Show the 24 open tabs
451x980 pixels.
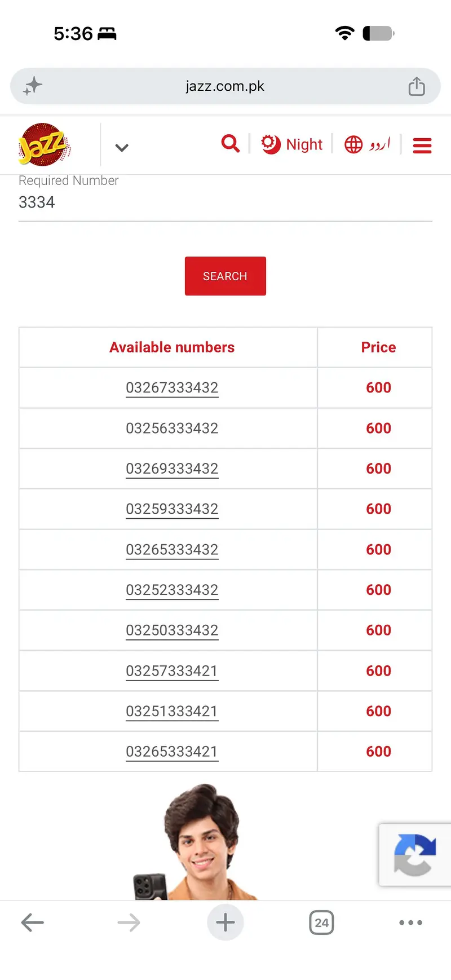pyautogui.click(x=321, y=922)
